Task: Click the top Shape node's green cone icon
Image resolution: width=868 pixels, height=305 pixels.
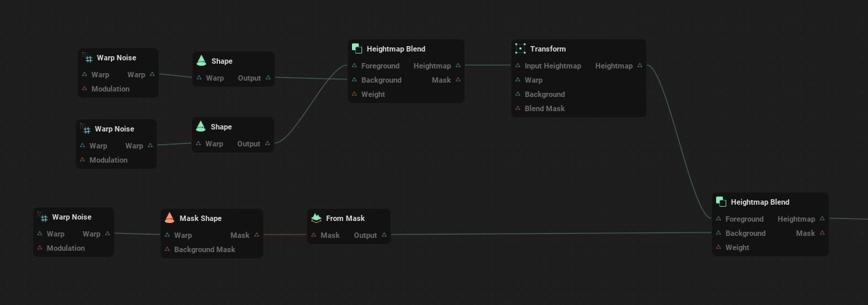Action: coord(201,61)
